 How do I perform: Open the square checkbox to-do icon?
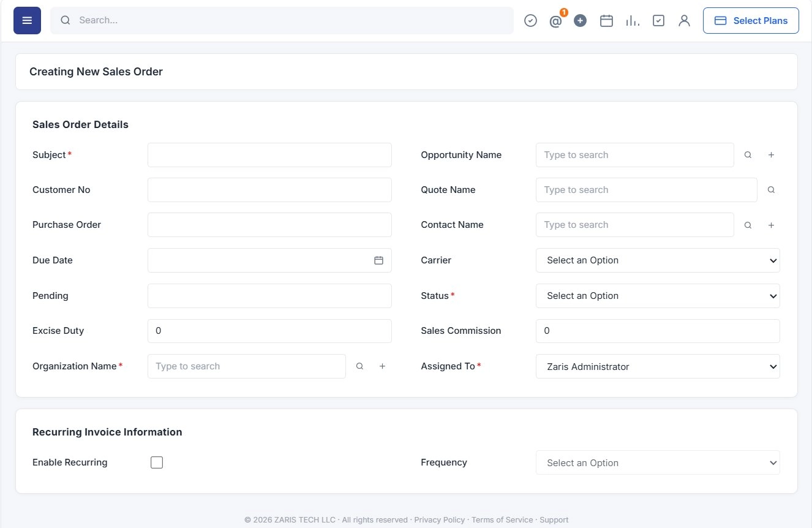tap(658, 21)
